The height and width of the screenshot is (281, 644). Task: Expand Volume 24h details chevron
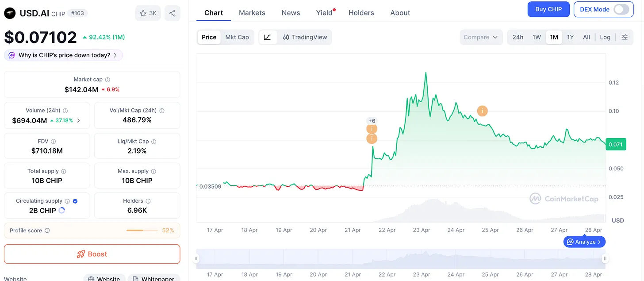(x=79, y=120)
